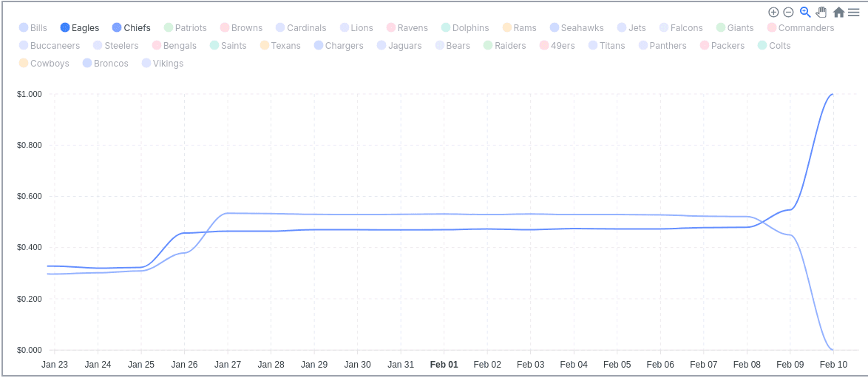Show the Commanders series
The height and width of the screenshot is (378, 868).
coord(801,27)
